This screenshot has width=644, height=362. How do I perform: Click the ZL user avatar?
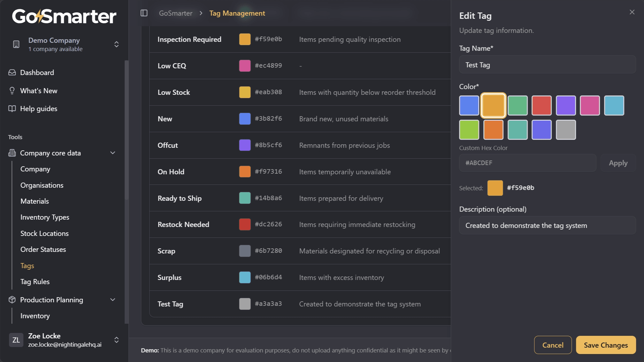[16, 340]
